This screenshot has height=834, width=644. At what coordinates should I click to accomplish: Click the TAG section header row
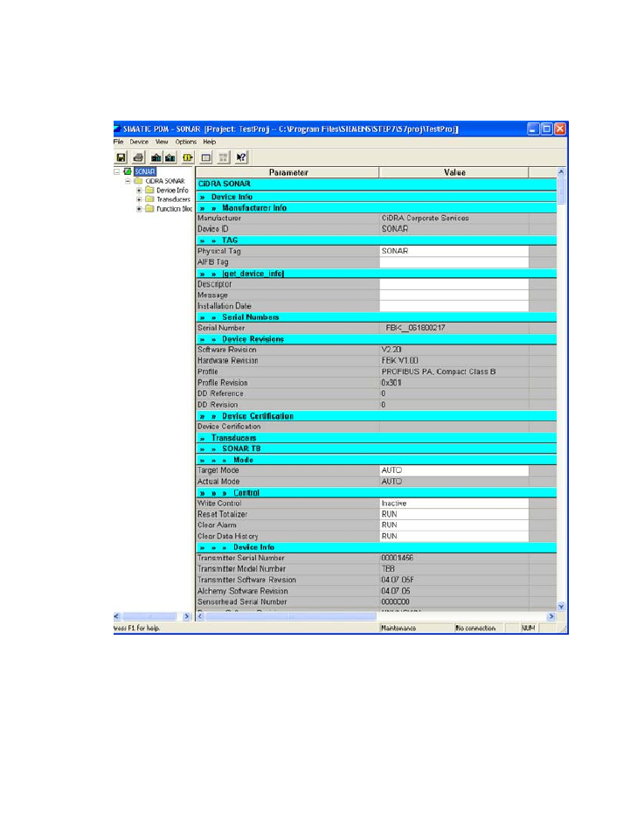377,240
